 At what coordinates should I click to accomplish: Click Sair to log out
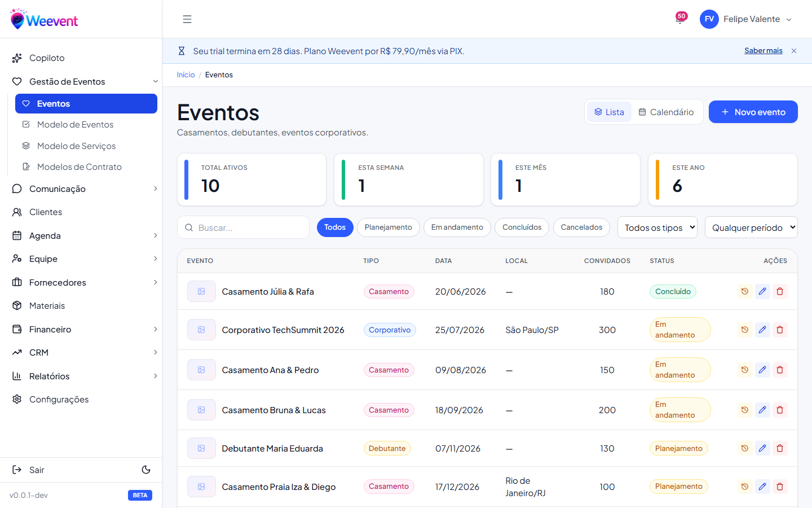pos(28,470)
